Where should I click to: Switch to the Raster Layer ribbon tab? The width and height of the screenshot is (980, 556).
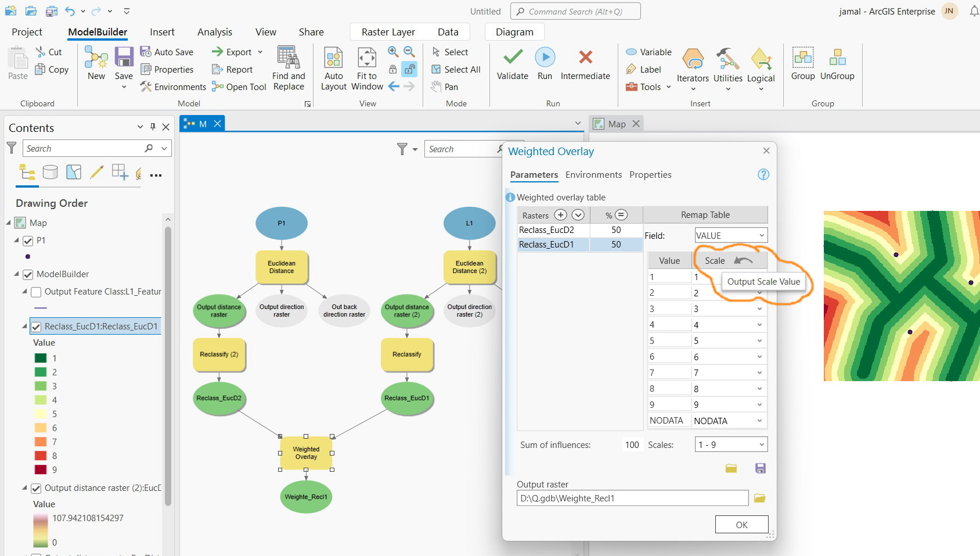point(389,31)
